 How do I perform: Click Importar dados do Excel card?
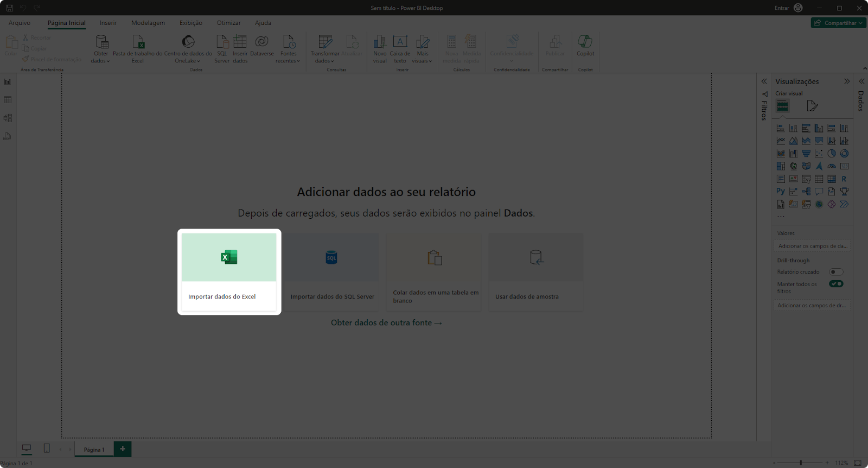click(229, 272)
